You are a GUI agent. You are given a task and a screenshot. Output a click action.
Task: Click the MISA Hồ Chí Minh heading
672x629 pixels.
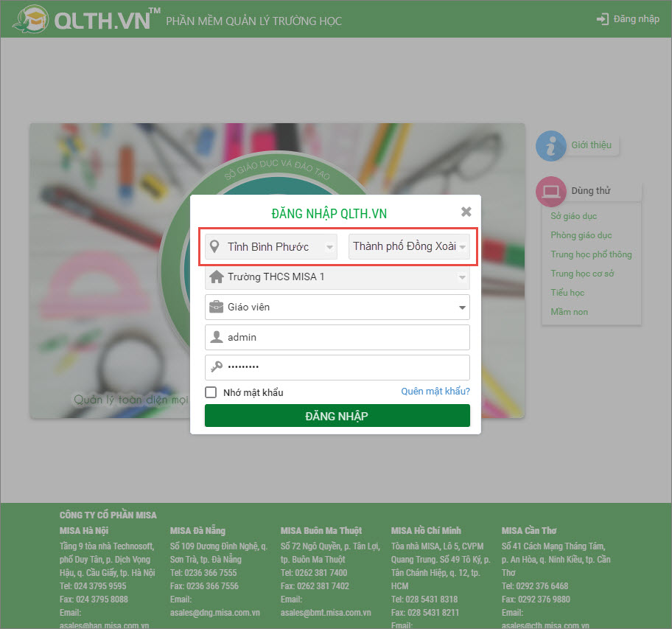426,531
